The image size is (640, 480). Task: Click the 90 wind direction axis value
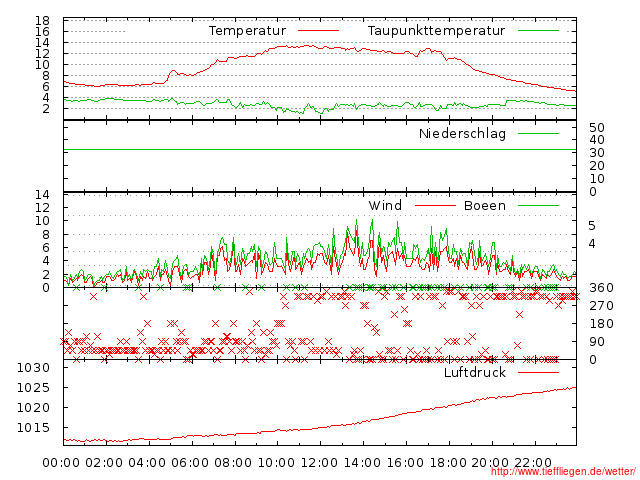tap(597, 342)
